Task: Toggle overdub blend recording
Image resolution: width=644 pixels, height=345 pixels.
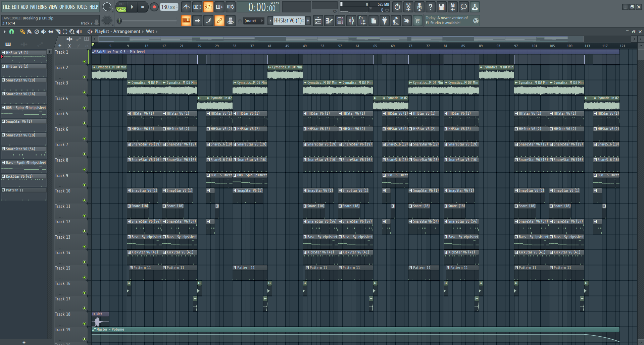Action: [219, 7]
